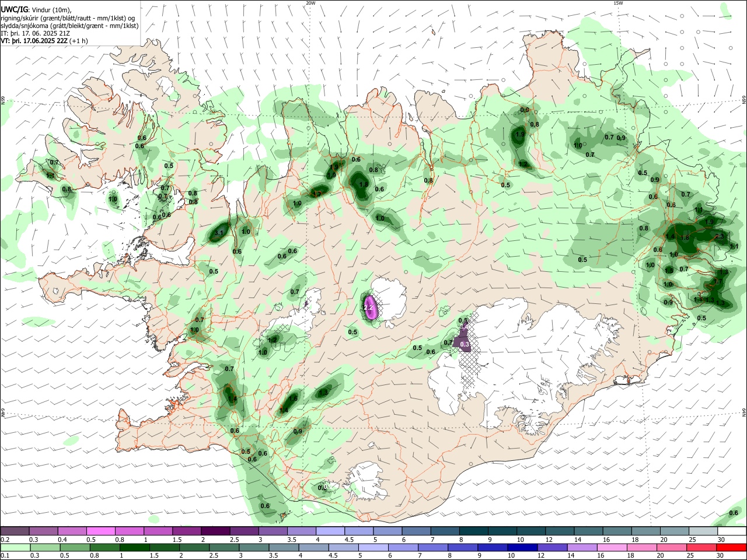Click the '0.1' label in the rain scale
The image size is (747, 560).
click(x=5, y=556)
